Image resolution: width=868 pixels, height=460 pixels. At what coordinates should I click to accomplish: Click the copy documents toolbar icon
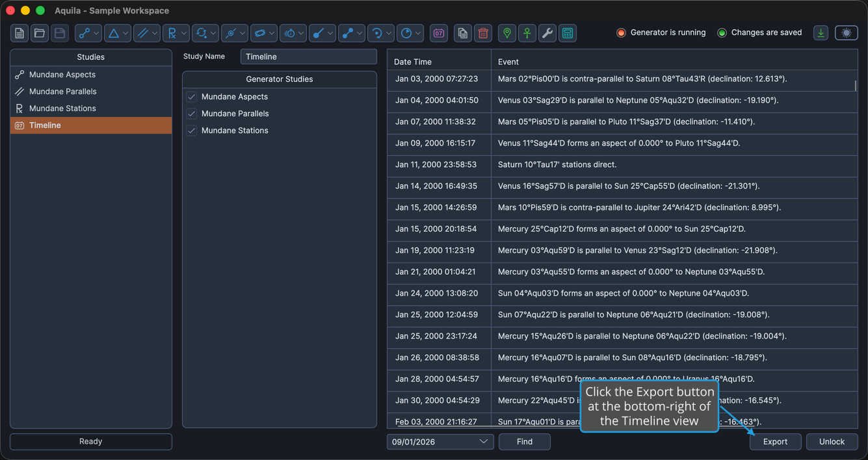[463, 33]
